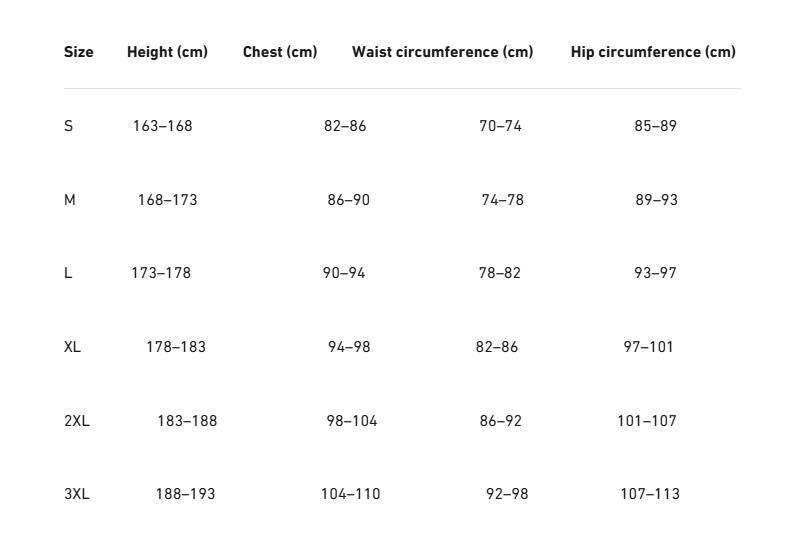Click the Hip circumference (cm) header
The image size is (787, 555).
[x=653, y=52]
